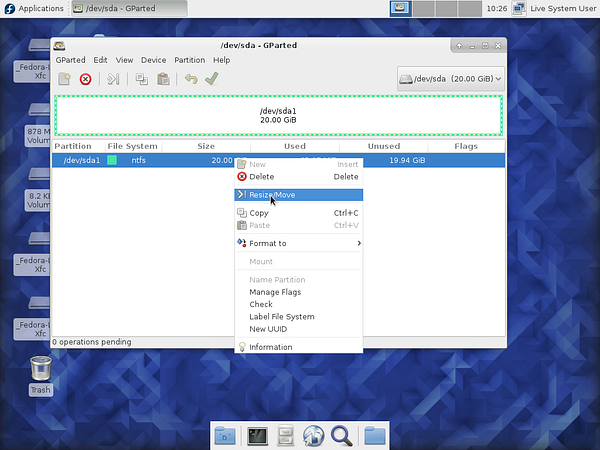This screenshot has width=600, height=450.
Task: Choose Manage Flags from the context menu
Action: click(298, 292)
